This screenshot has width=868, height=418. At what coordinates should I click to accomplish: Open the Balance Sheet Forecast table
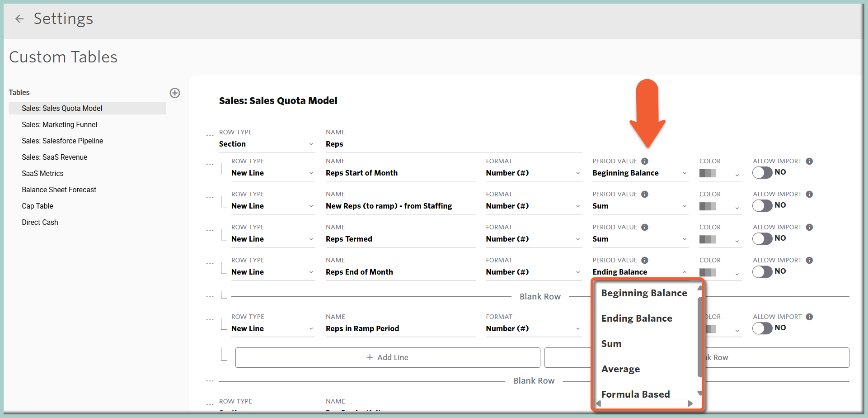[x=59, y=190]
